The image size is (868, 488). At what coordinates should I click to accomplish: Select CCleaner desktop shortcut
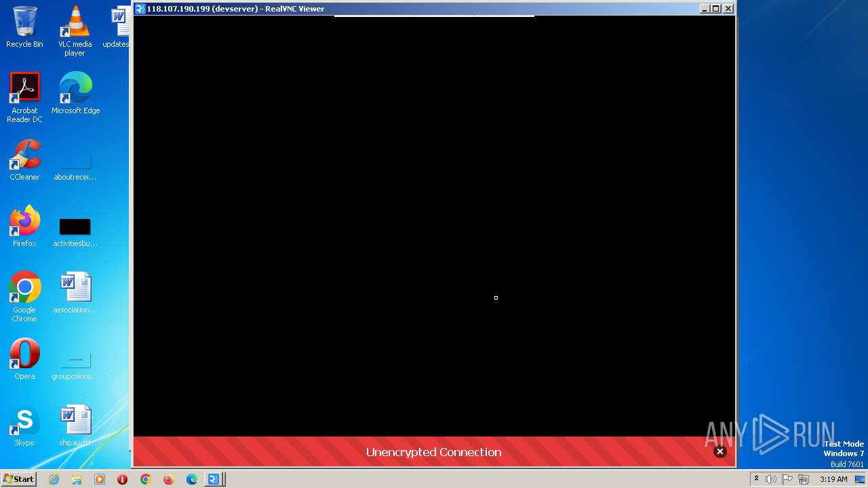click(24, 160)
